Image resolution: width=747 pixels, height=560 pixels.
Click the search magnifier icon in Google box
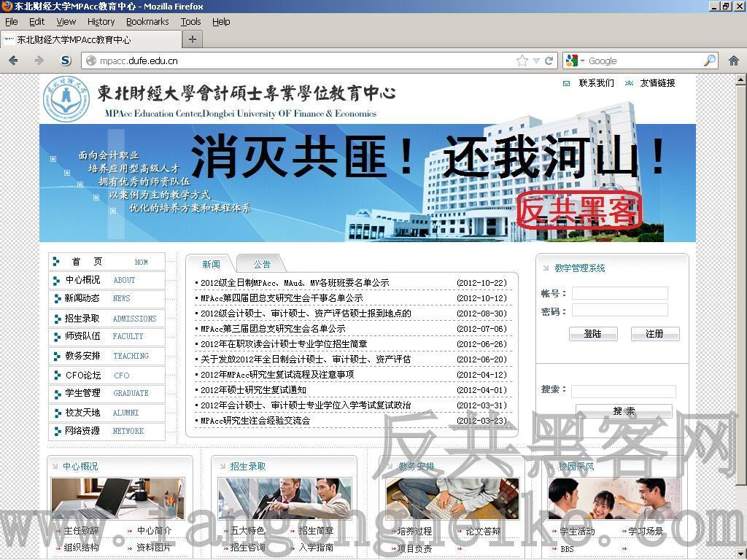click(710, 61)
